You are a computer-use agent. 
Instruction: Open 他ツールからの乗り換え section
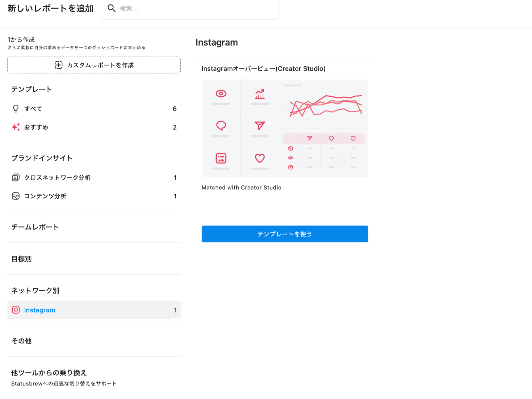point(49,373)
